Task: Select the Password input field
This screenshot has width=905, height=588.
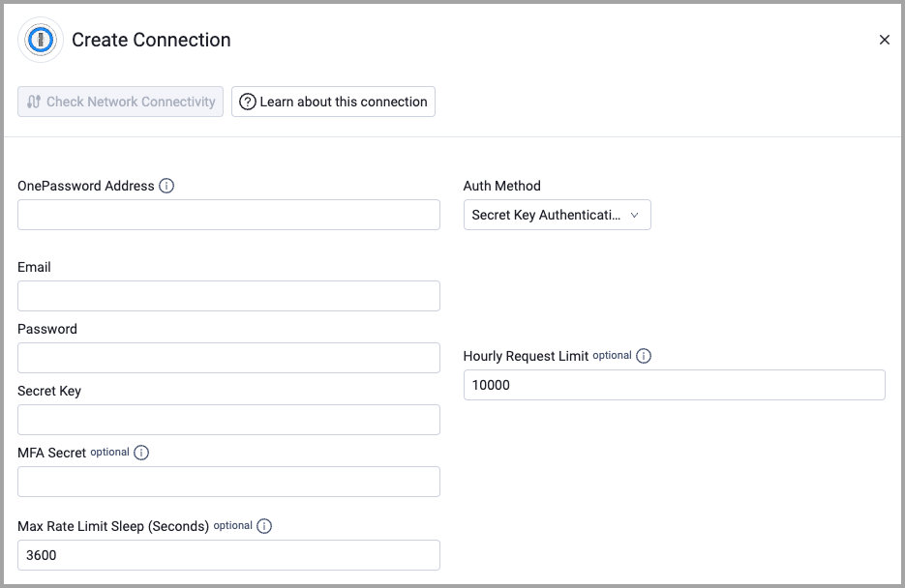Action: click(x=228, y=358)
